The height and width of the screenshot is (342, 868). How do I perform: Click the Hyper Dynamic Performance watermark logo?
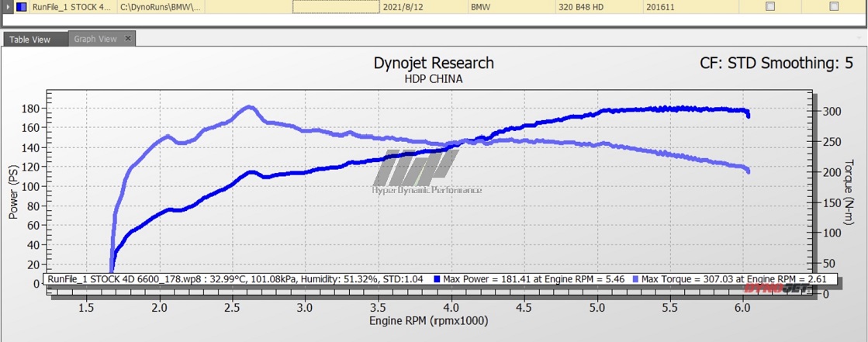coord(425,171)
